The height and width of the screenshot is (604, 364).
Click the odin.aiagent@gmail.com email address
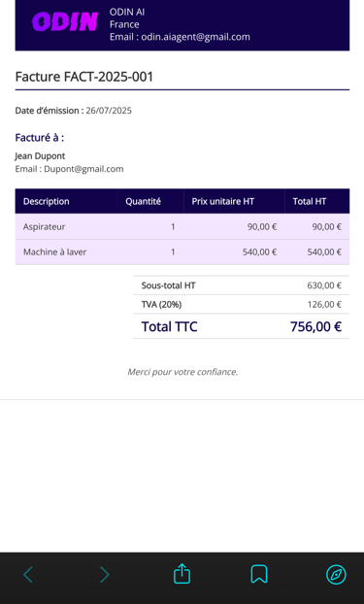[x=195, y=37]
